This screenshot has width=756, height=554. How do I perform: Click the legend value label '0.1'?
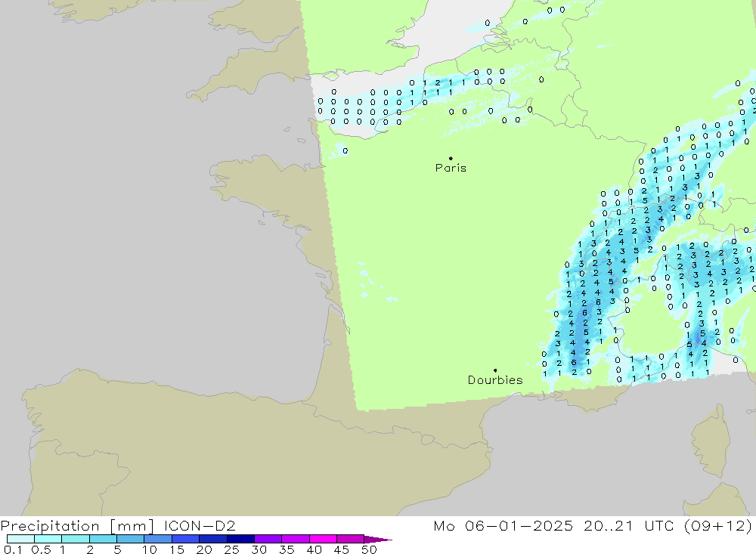coord(13,549)
